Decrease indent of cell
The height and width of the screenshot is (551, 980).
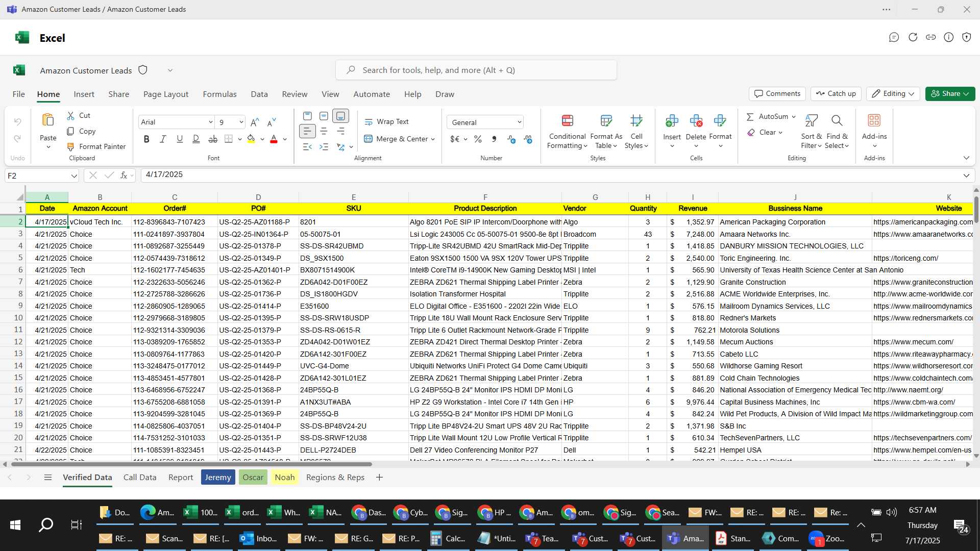307,147
